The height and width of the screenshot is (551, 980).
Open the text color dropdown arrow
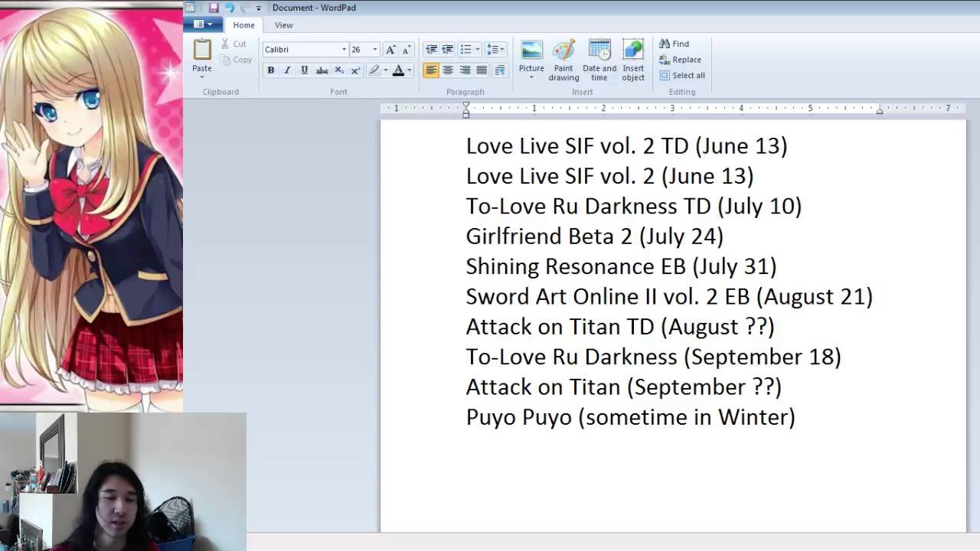click(x=410, y=70)
